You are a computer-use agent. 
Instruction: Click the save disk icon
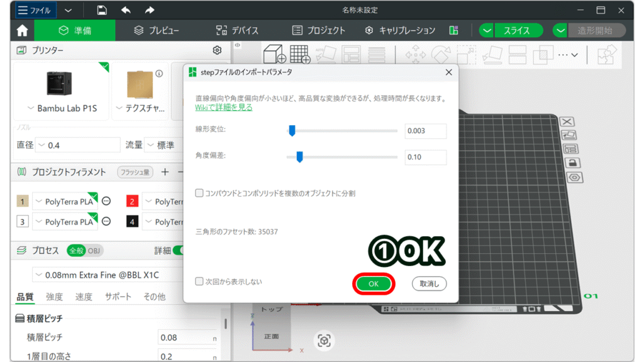pos(102,10)
